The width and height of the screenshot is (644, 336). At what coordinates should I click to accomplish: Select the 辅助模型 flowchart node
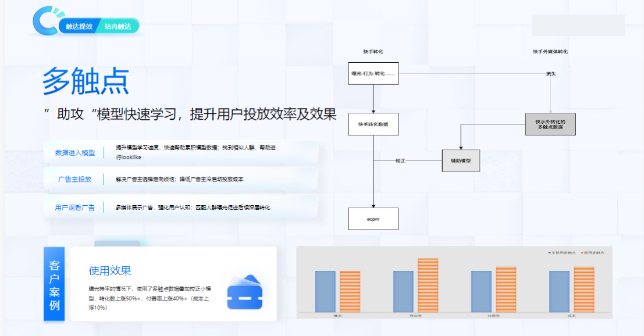pos(460,161)
